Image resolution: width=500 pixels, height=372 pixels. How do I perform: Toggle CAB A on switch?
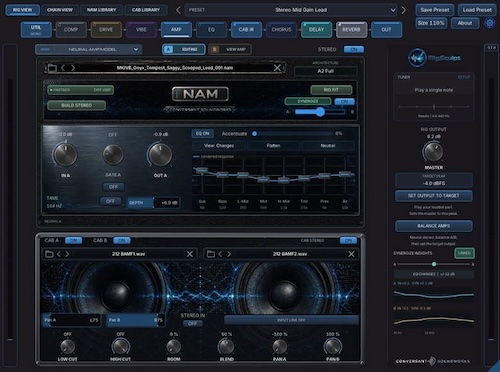coord(74,240)
